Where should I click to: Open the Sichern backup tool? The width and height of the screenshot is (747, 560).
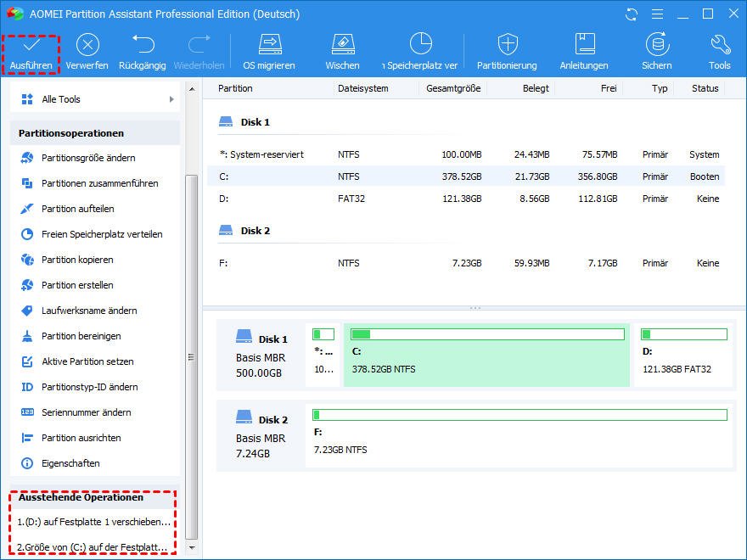coord(656,52)
